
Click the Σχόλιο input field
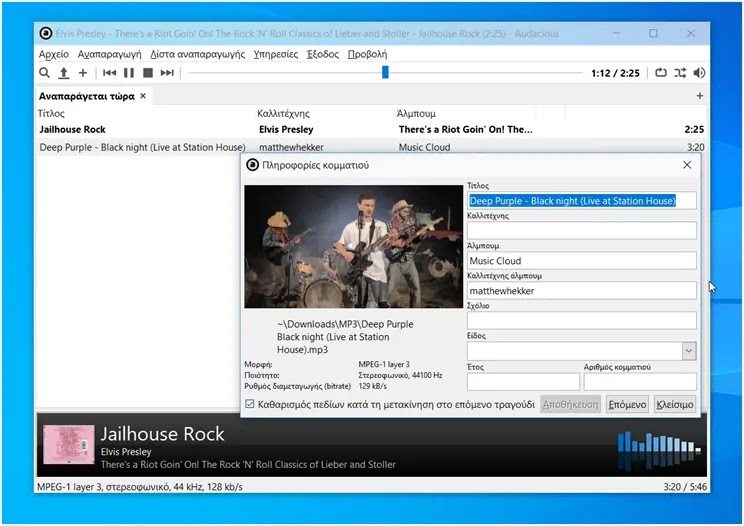pos(582,320)
